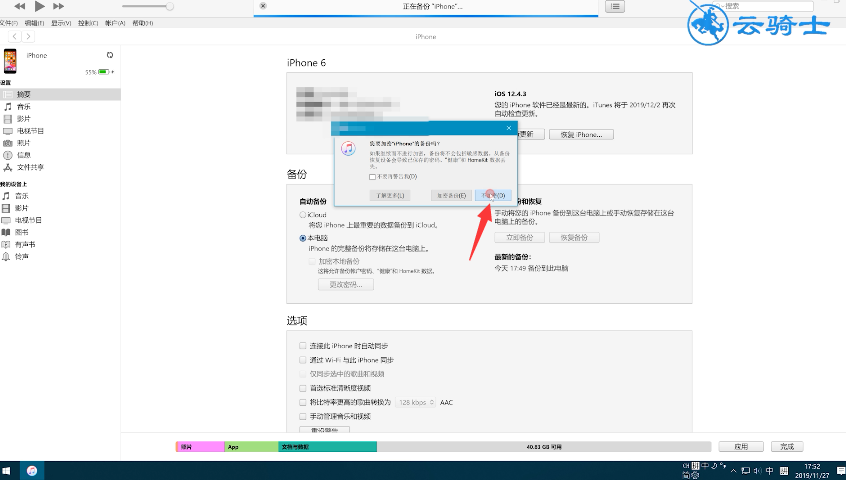Tick the don't-warn-again checkbox in dialog
This screenshot has height=480, width=846.
click(x=372, y=177)
